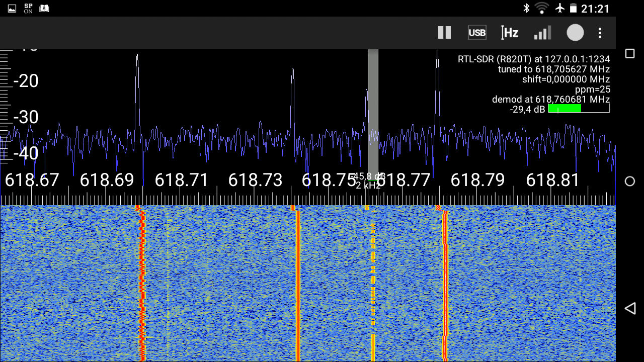Open the three-dot overflow menu

point(600,33)
